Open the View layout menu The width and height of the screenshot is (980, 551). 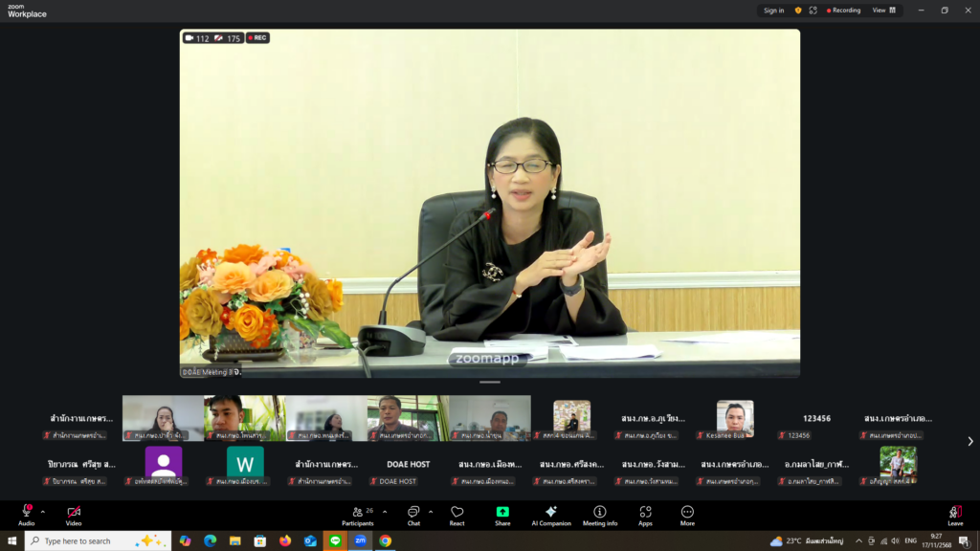tap(884, 11)
